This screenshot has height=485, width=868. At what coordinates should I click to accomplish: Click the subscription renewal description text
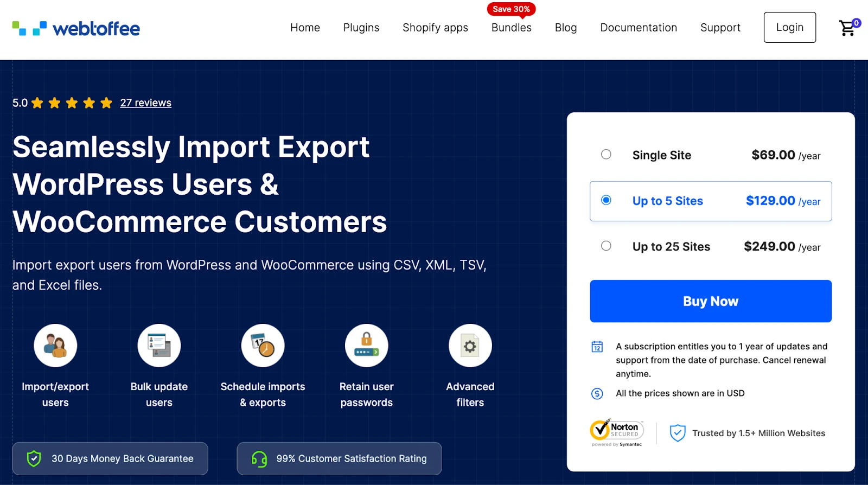coord(722,360)
